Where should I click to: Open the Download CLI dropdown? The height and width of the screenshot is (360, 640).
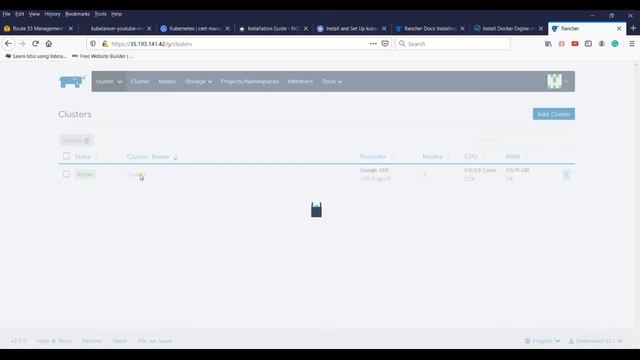pyautogui.click(x=596, y=341)
